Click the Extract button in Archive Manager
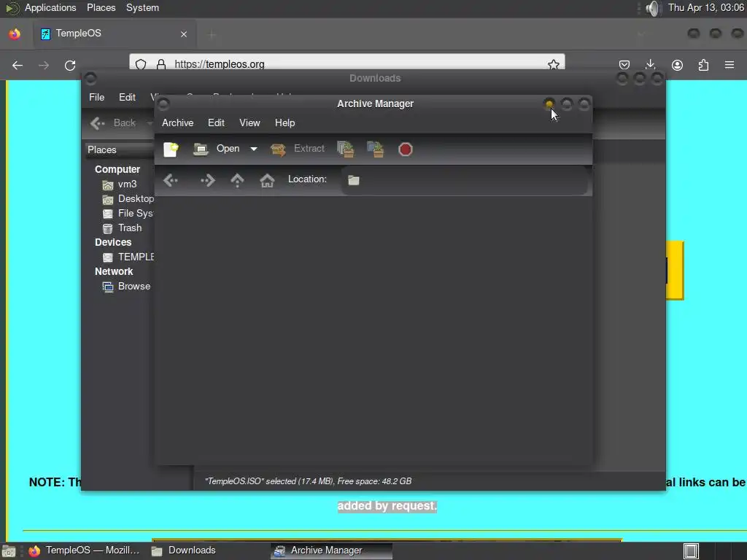This screenshot has width=747, height=560. pyautogui.click(x=298, y=149)
